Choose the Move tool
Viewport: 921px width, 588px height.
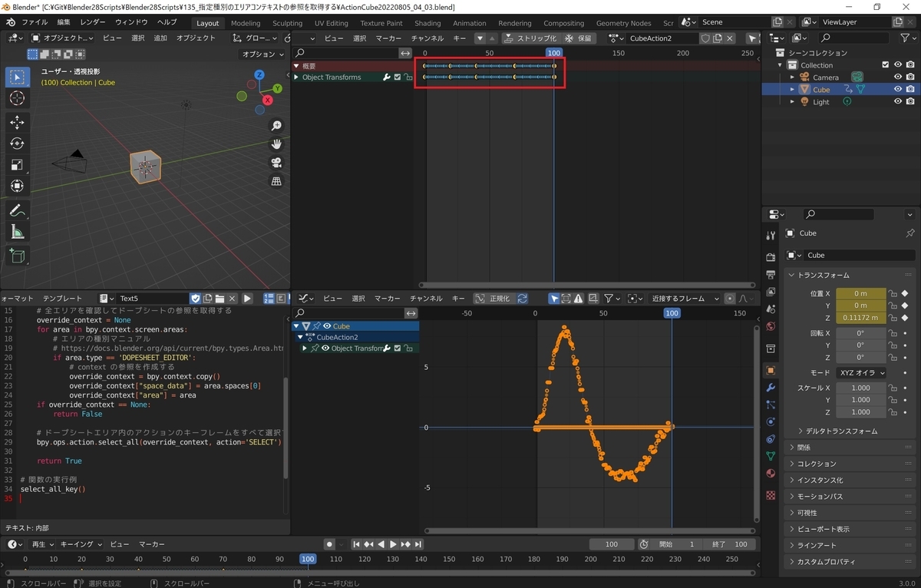17,122
